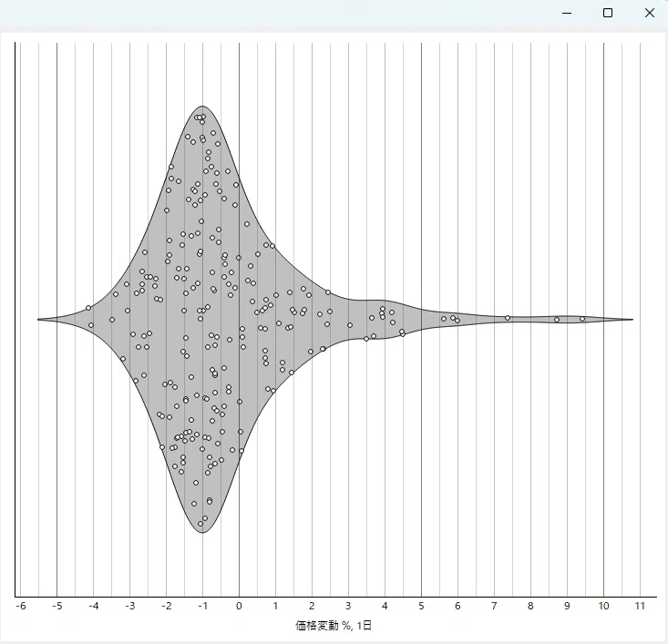
Task: Click the isolated data point near 3
Action: pos(350,325)
